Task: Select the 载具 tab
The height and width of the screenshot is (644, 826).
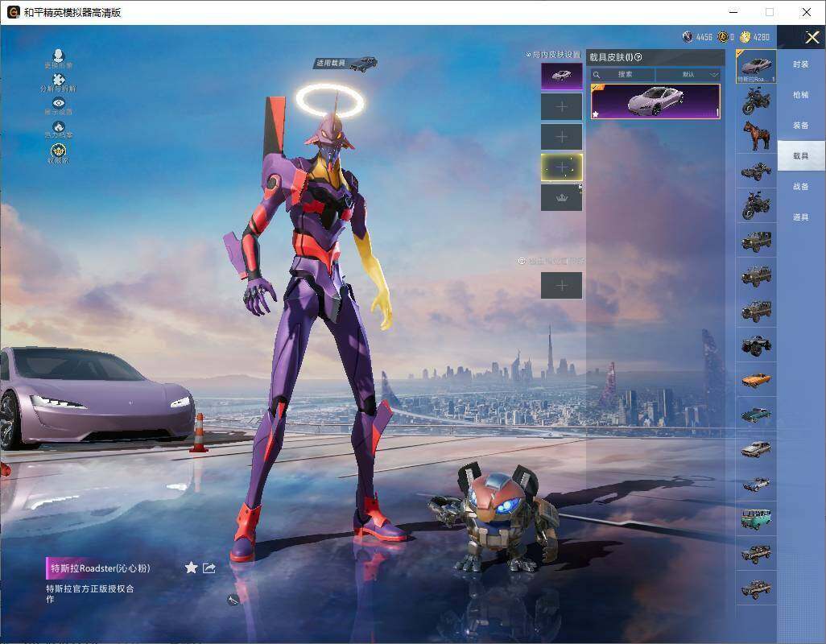Action: tap(801, 156)
